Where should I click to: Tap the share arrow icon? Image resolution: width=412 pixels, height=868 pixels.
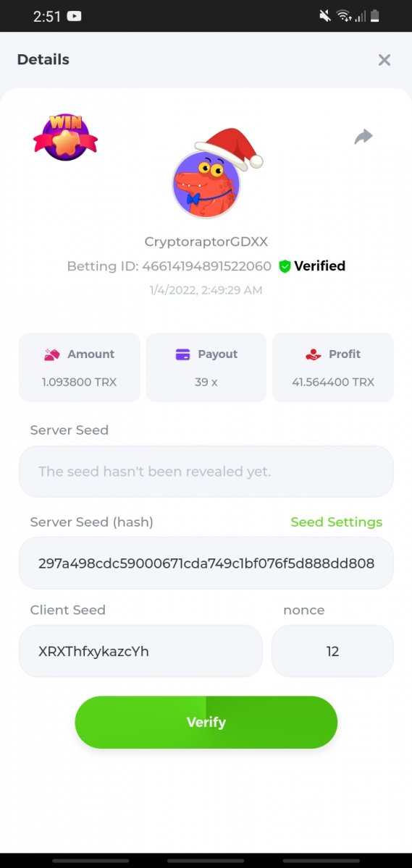click(x=363, y=136)
